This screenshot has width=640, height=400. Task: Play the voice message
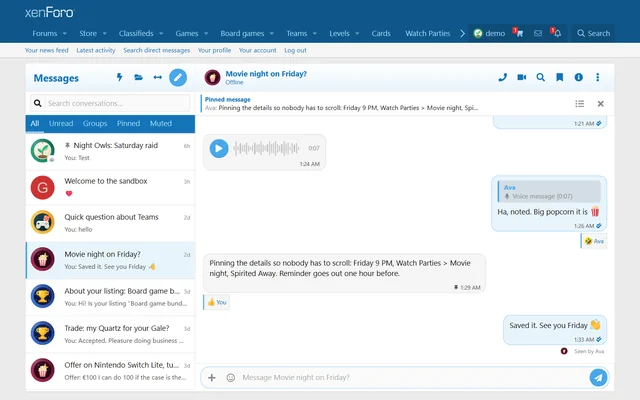click(219, 148)
